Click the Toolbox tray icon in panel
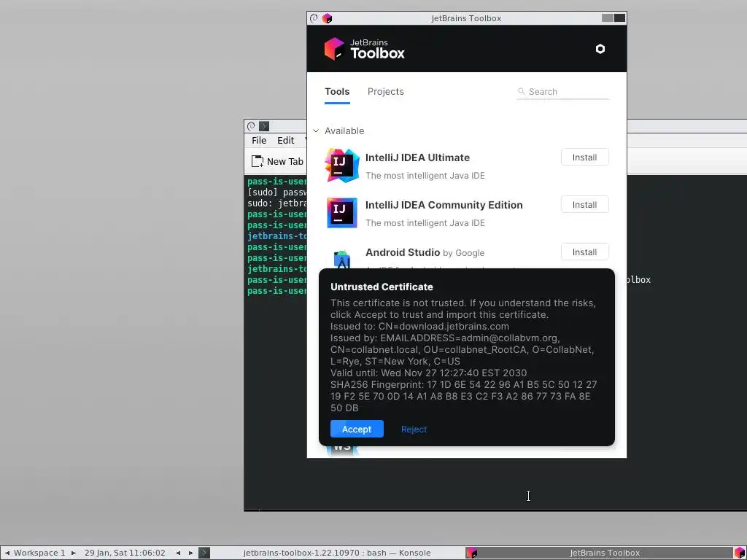 pos(740,553)
